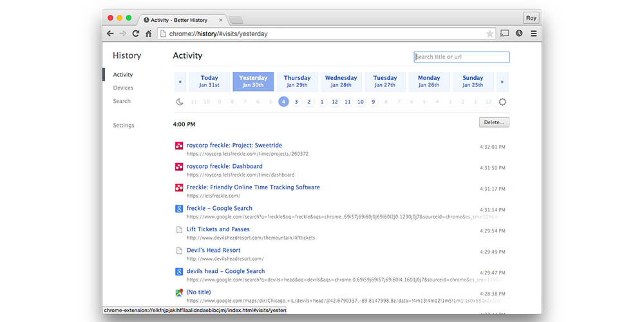644x322 pixels.
Task: Jump to night hours via moon icon
Action: coord(180,102)
